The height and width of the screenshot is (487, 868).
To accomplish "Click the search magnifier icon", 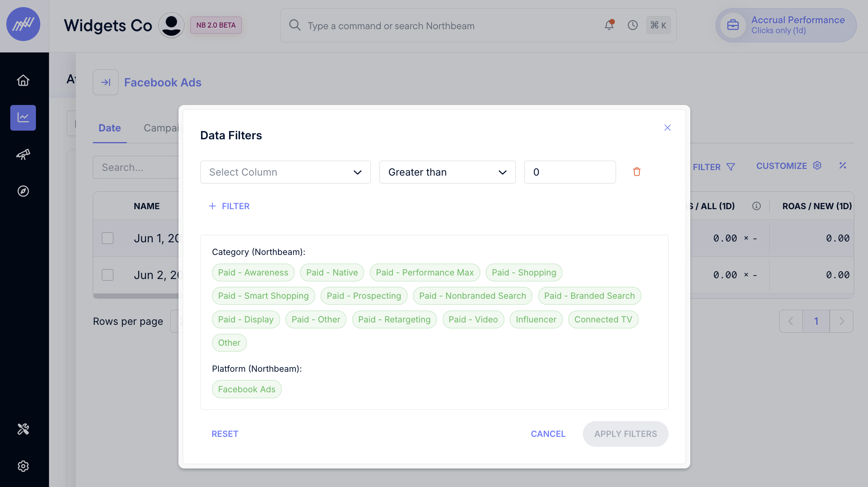I will tap(295, 25).
